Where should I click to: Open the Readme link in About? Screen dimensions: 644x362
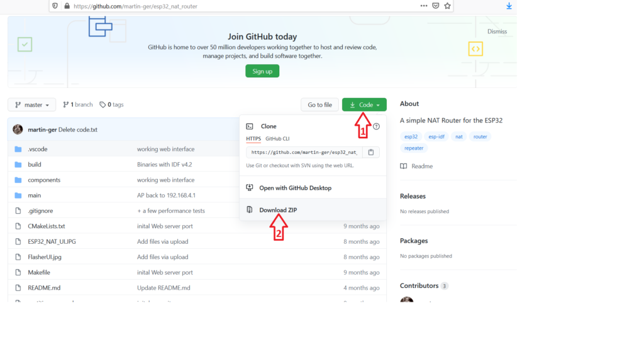416,166
